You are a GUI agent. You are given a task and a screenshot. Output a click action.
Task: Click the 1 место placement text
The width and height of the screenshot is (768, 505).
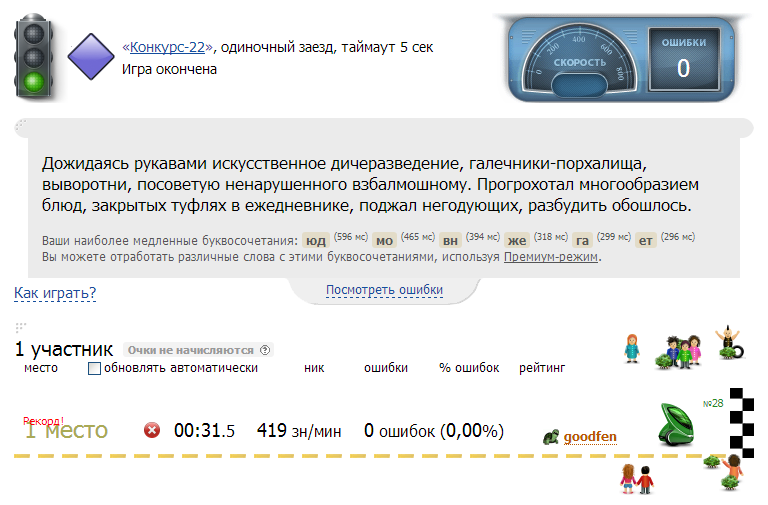[x=66, y=431]
